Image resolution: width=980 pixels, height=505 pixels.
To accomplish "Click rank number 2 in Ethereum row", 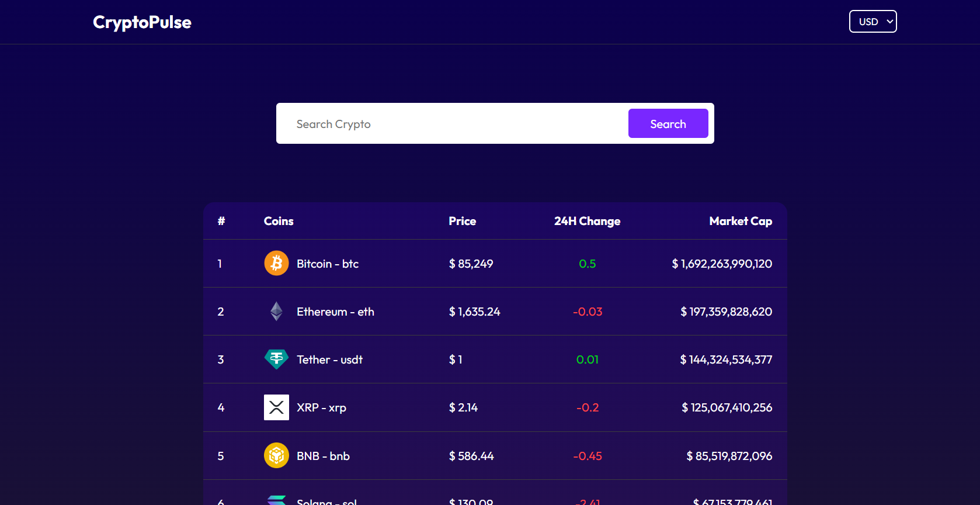I will pos(221,312).
